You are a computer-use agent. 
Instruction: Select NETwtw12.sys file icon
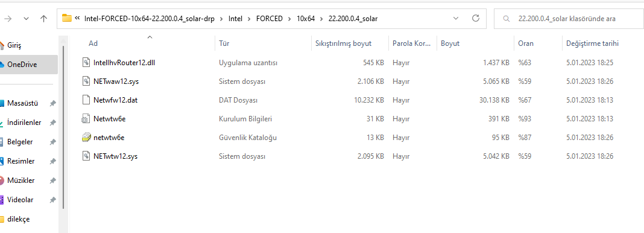click(x=86, y=156)
